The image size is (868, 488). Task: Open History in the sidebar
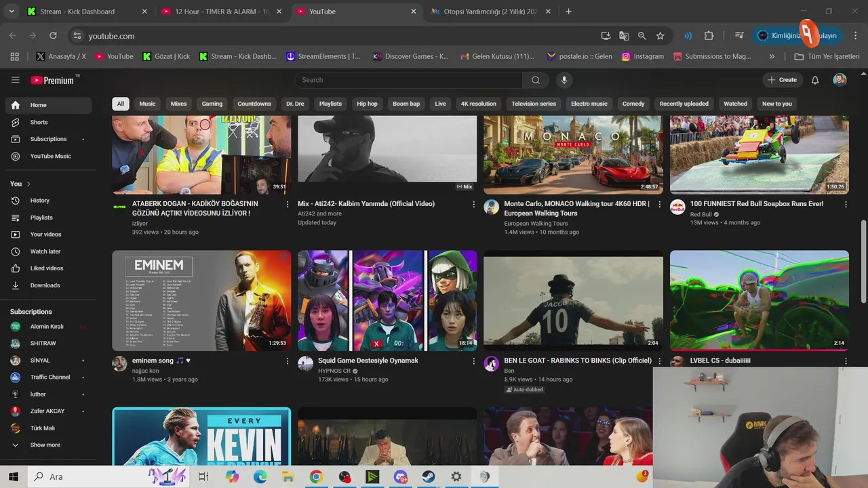[x=47, y=201]
